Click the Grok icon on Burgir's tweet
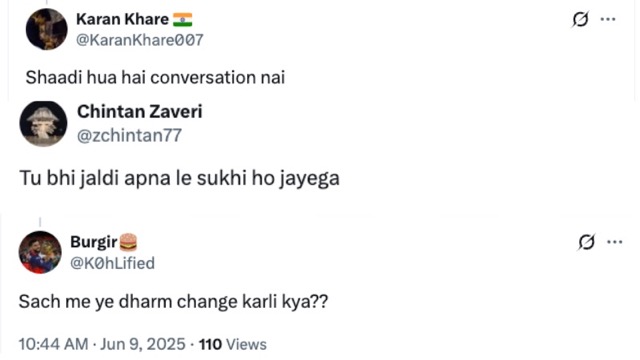Viewport: 640px width, 360px height. click(x=586, y=242)
